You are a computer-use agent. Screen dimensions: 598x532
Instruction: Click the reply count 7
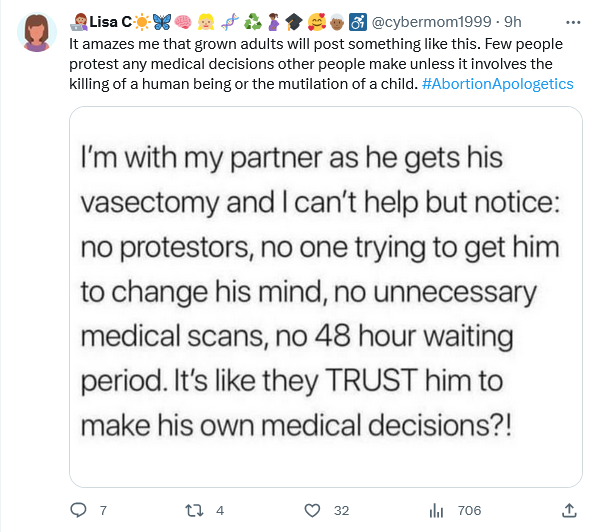[103, 510]
